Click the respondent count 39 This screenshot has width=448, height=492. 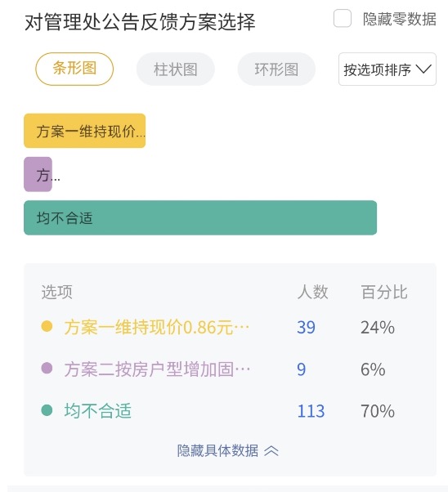point(306,327)
